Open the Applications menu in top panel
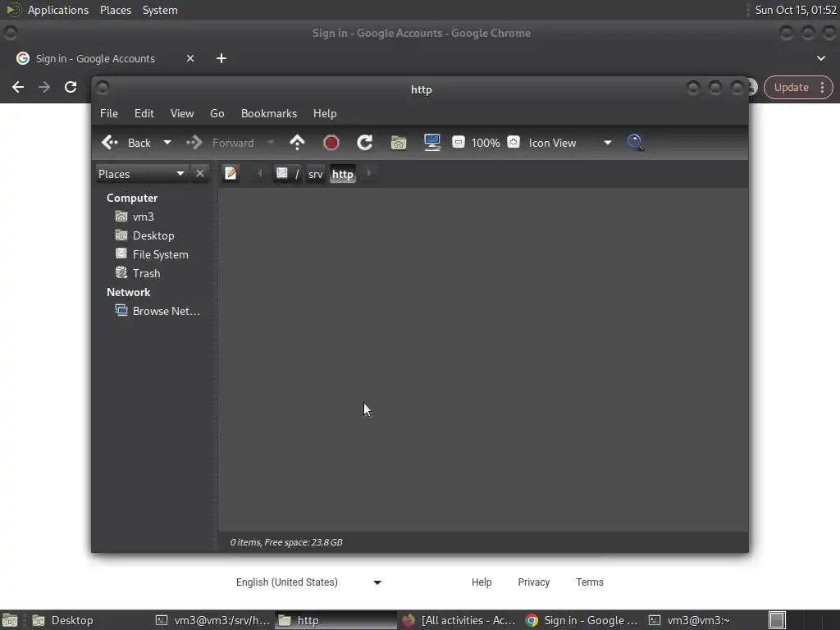This screenshot has width=840, height=630. pyautogui.click(x=58, y=10)
